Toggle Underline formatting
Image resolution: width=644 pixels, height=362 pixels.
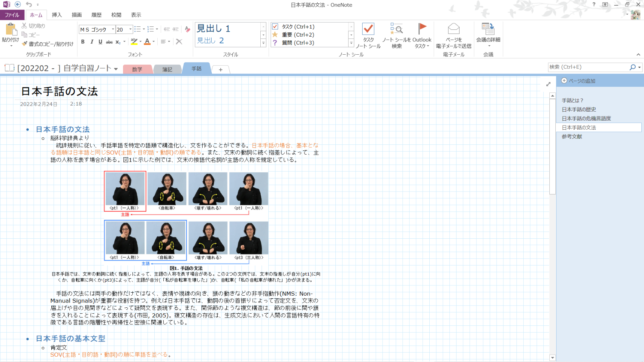(x=100, y=41)
